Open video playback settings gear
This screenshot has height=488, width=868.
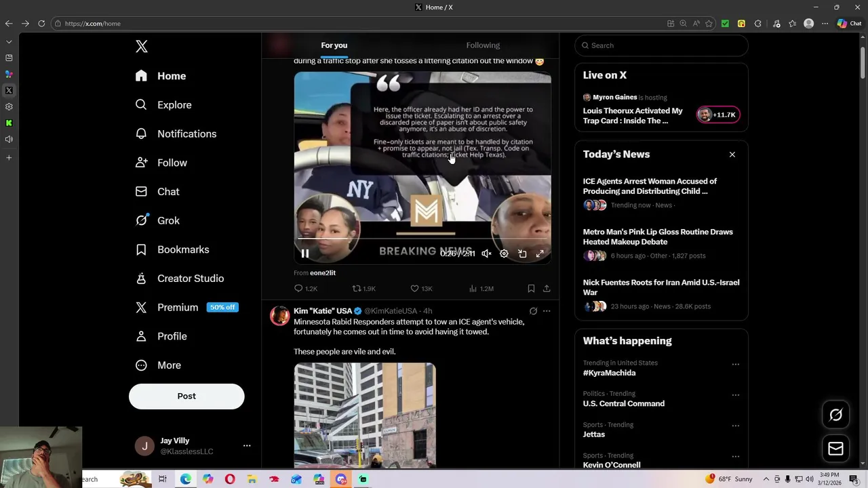(504, 253)
